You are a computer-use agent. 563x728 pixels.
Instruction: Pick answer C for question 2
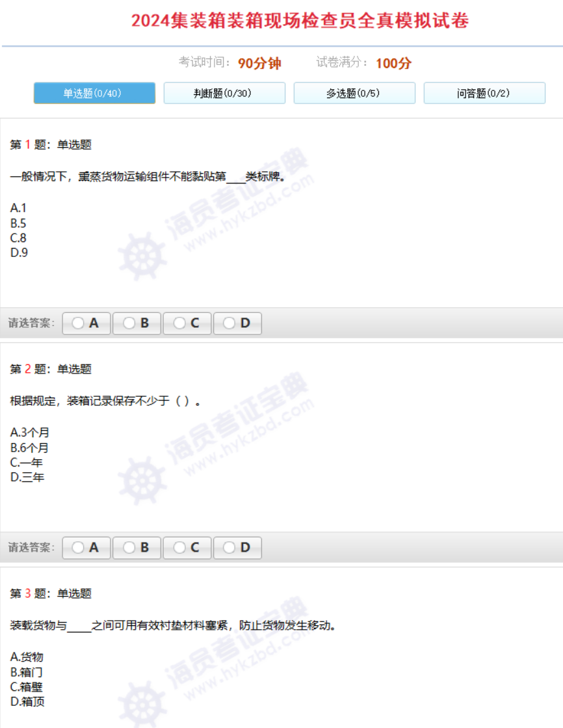point(187,548)
